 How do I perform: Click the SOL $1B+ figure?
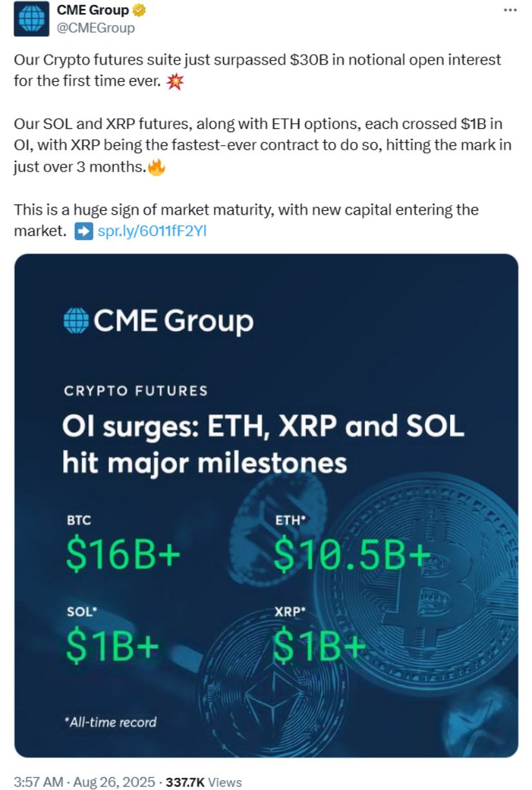pos(113,647)
